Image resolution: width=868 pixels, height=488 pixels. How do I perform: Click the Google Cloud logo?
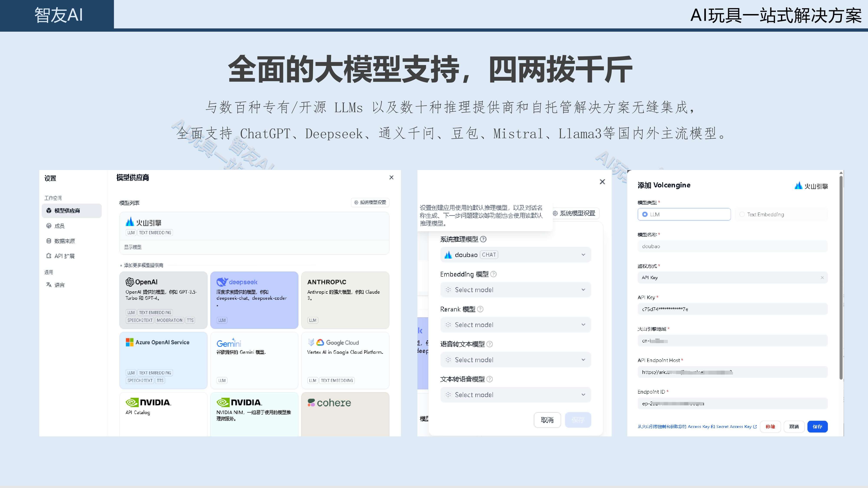(333, 342)
